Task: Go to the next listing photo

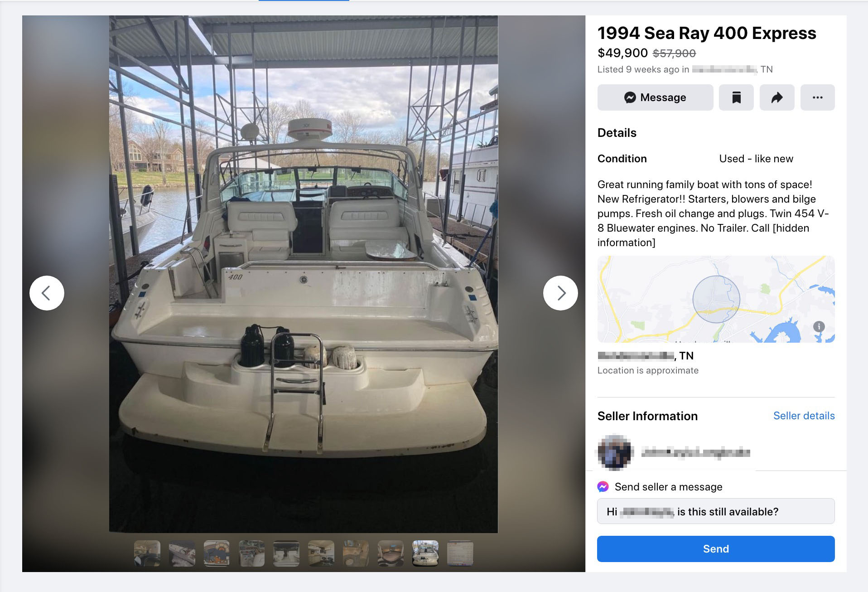Action: pos(560,293)
